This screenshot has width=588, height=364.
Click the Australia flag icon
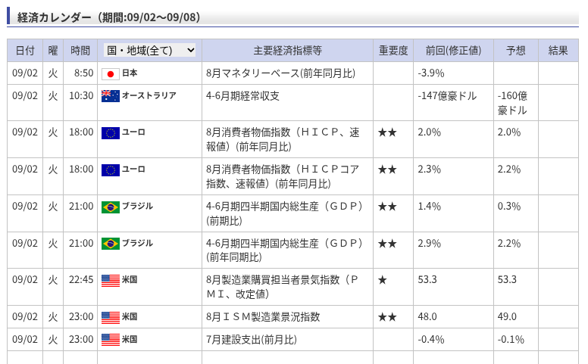(x=111, y=96)
